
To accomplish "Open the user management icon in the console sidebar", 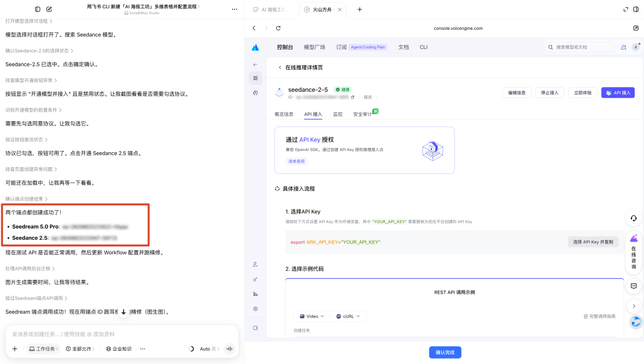I will click(x=255, y=264).
